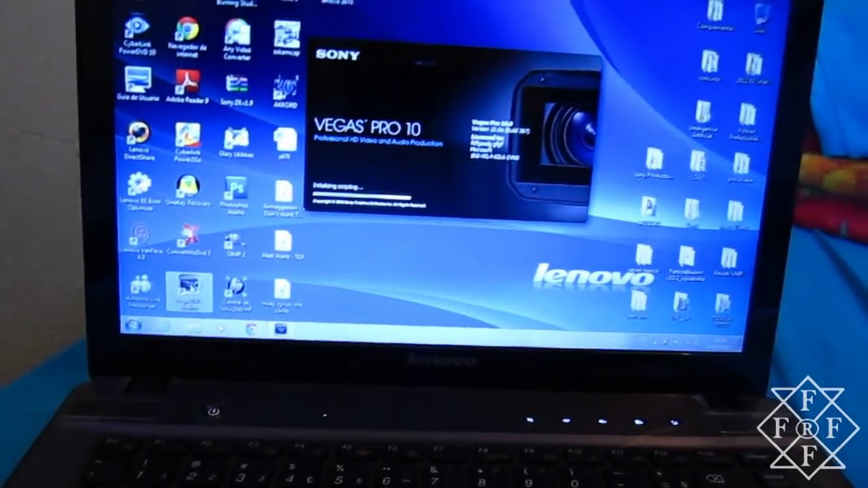The height and width of the screenshot is (488, 868).
Task: Launch Google Chrome 'Navegador da internet' shortcut
Action: pos(187,37)
